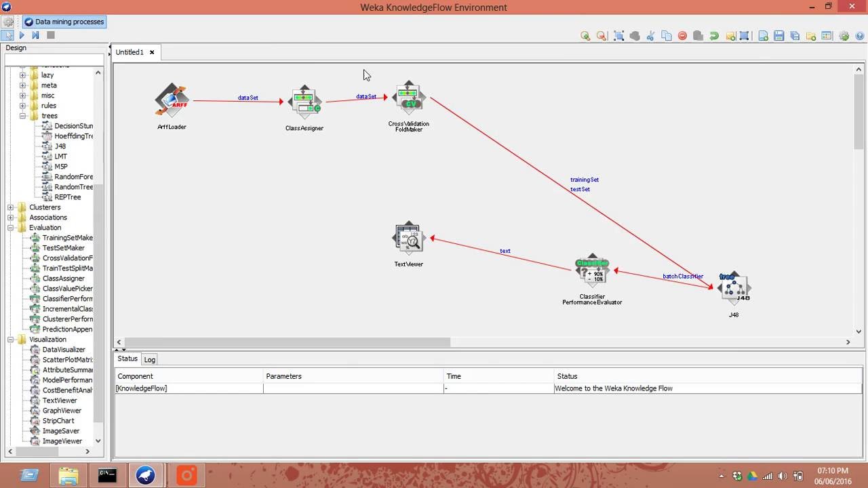The width and height of the screenshot is (868, 488).
Task: Collapse the Visualization folder
Action: pyautogui.click(x=10, y=340)
